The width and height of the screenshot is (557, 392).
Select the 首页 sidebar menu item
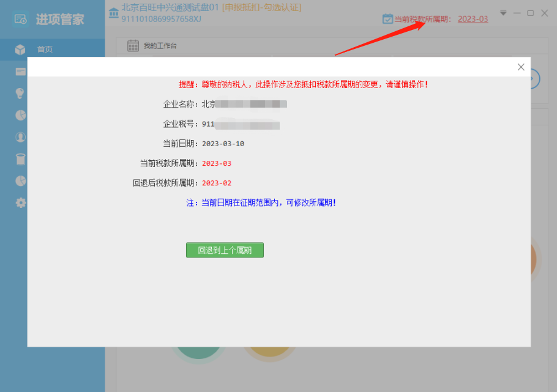pyautogui.click(x=45, y=50)
